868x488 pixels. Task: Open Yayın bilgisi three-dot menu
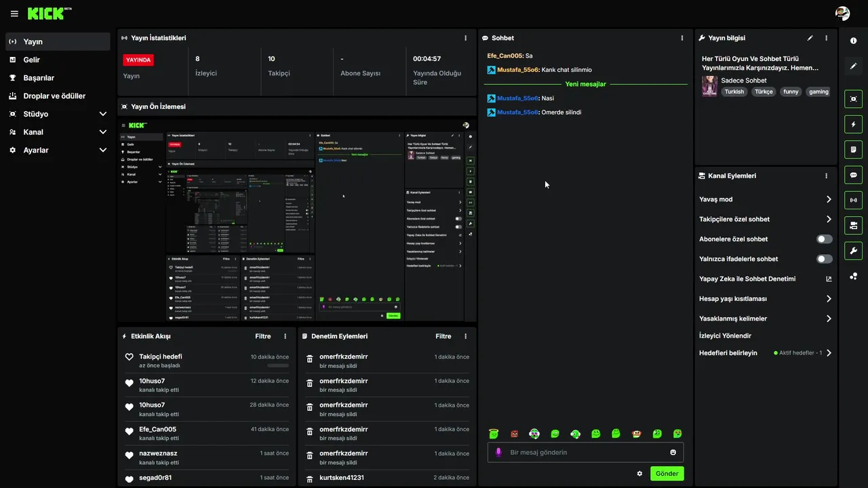826,38
